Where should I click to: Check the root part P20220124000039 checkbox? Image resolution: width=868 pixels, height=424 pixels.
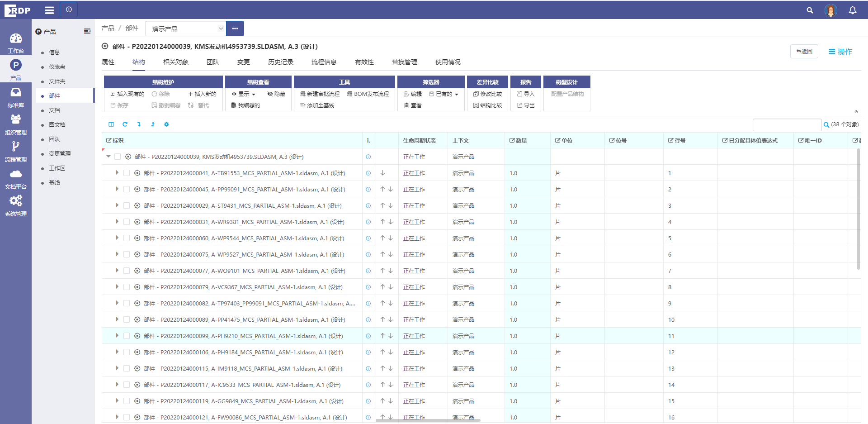(x=118, y=157)
